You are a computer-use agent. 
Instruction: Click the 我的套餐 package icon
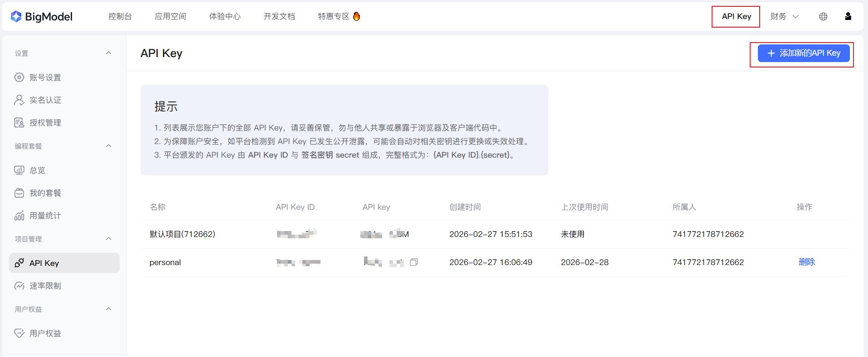[x=19, y=193]
